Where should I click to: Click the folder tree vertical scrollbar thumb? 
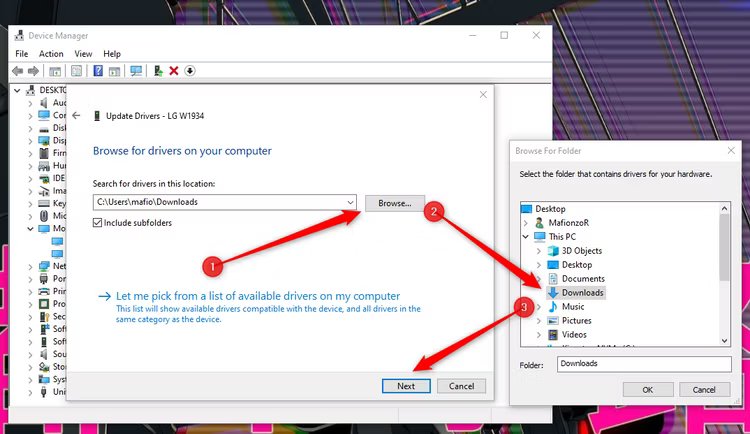(x=724, y=247)
